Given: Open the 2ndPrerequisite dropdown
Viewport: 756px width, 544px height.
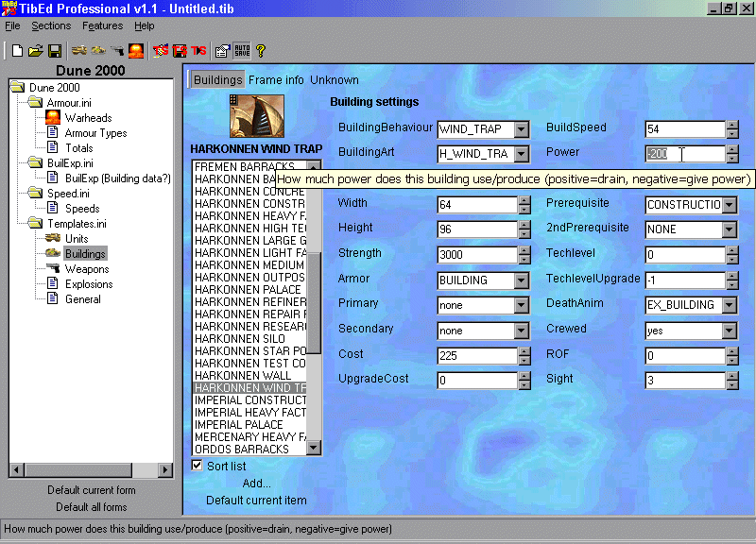Looking at the screenshot, I should click(x=730, y=229).
